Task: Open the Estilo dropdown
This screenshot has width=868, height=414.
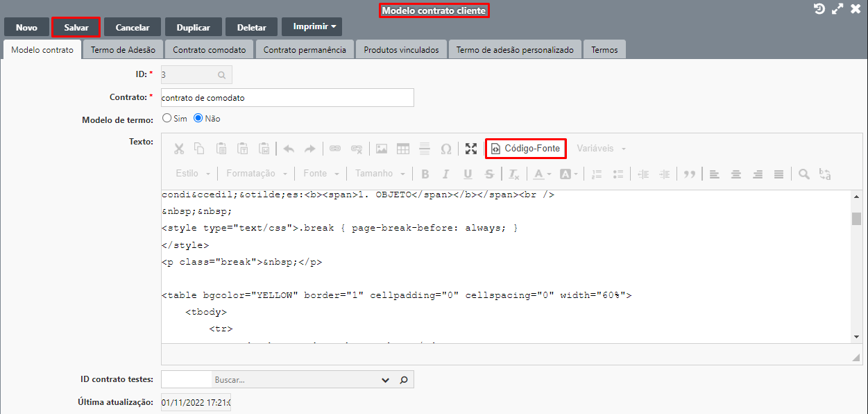Action: [x=192, y=174]
